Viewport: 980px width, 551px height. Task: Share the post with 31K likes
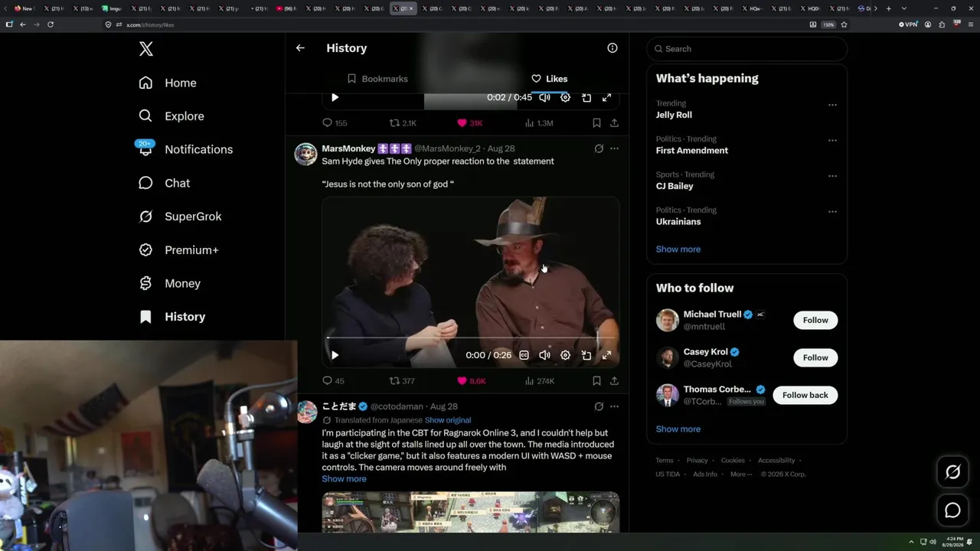click(x=614, y=123)
